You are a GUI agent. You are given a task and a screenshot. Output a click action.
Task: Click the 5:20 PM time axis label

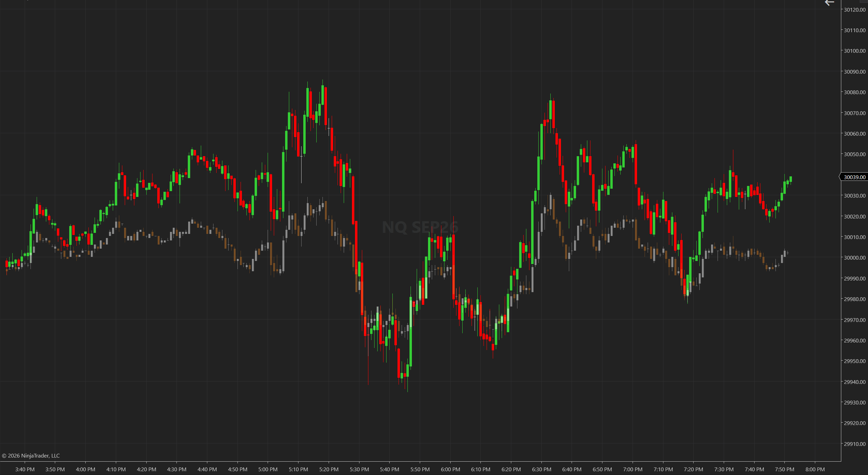pyautogui.click(x=329, y=469)
